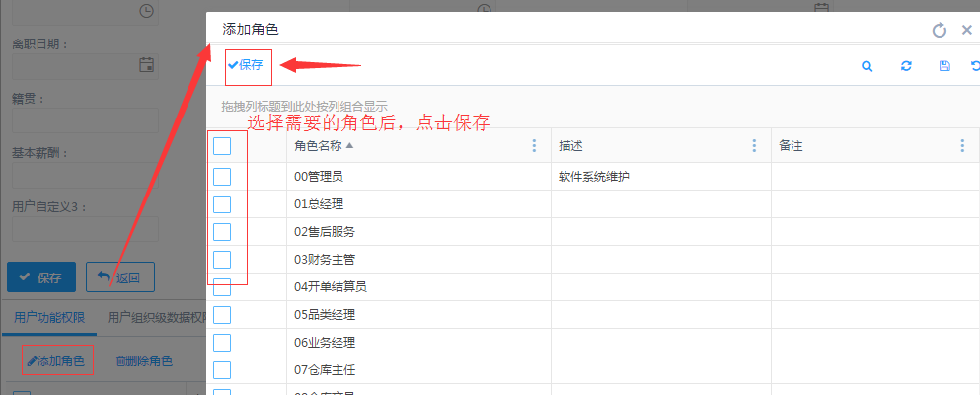Open column menu for 角色名称
980x395 pixels.
(535, 146)
